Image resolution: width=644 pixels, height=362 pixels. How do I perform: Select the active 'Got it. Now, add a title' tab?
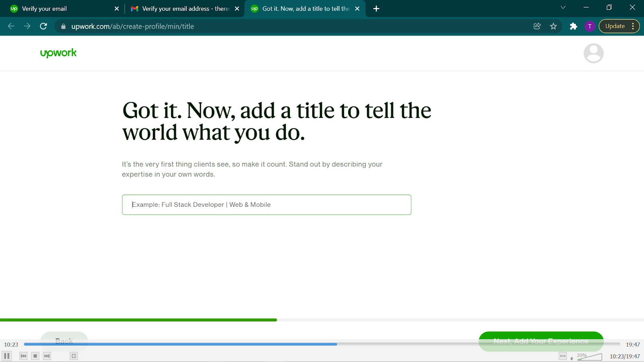305,8
